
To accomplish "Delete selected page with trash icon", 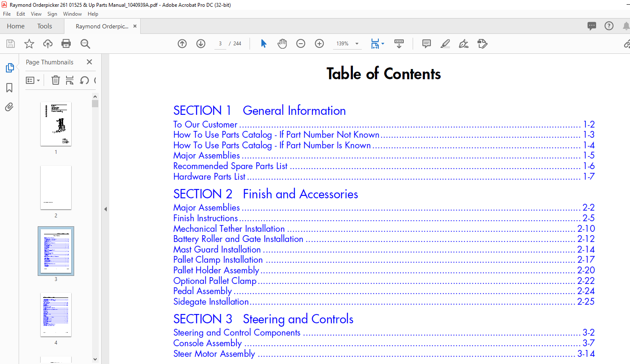I will tap(56, 80).
